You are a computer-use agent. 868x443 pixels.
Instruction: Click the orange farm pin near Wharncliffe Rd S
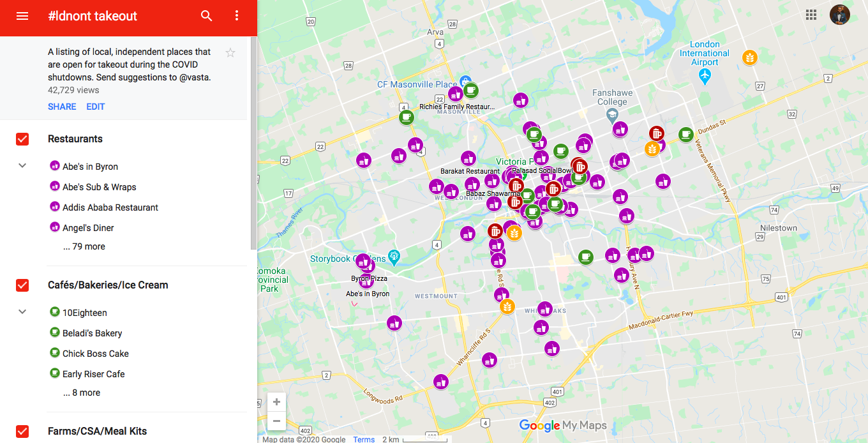pyautogui.click(x=507, y=306)
